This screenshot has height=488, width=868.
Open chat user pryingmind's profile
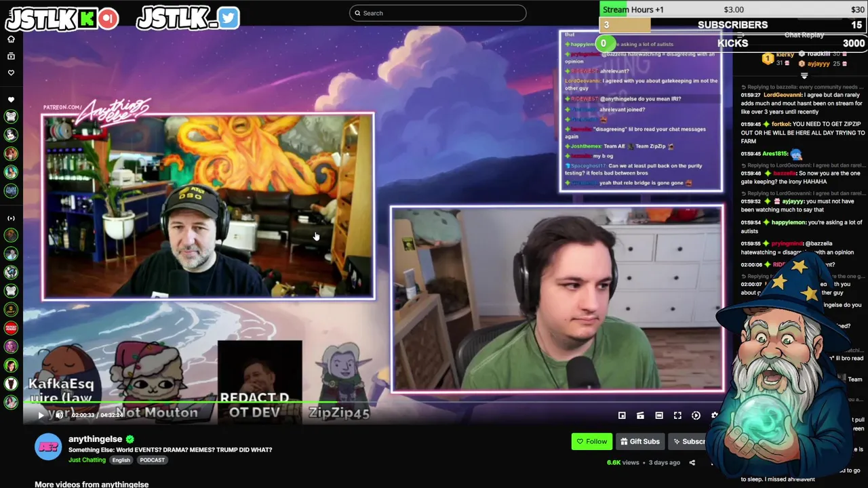(787, 243)
